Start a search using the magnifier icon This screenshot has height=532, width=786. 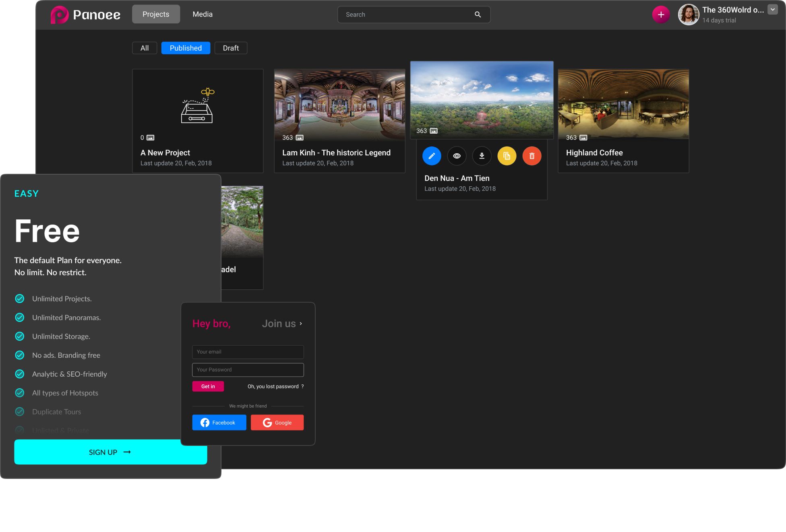[x=478, y=14]
